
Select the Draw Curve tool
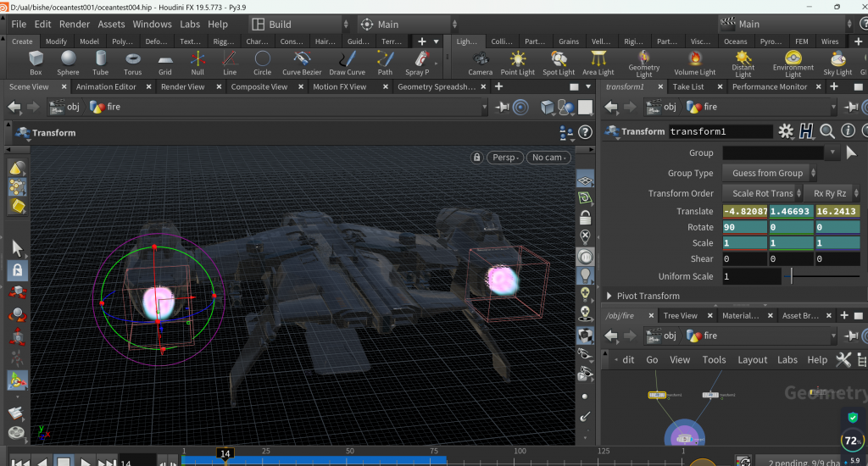click(x=347, y=63)
